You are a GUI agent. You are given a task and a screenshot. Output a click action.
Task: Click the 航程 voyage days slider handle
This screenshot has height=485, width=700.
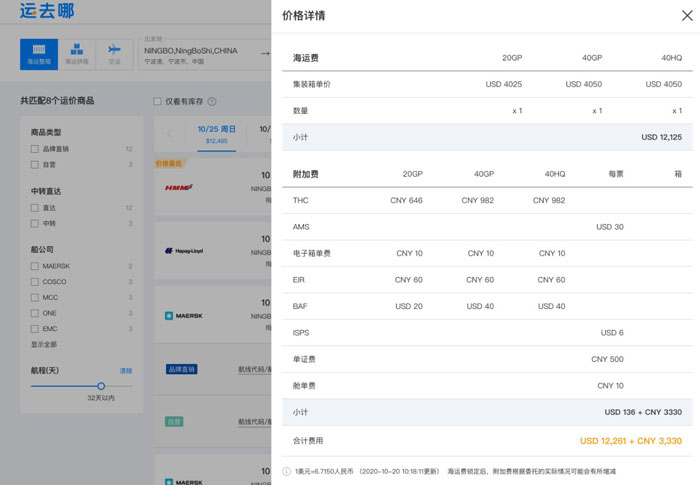(x=101, y=385)
